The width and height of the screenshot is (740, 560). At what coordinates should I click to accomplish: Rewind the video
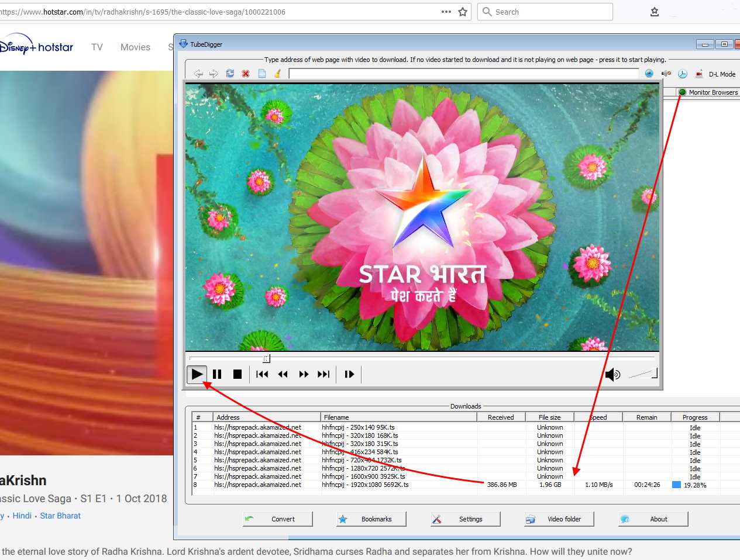(x=283, y=374)
